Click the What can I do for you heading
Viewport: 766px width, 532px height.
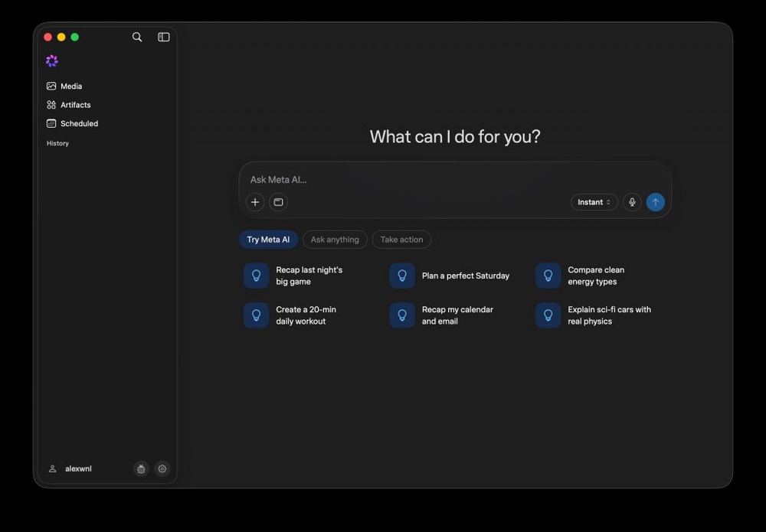coord(455,137)
